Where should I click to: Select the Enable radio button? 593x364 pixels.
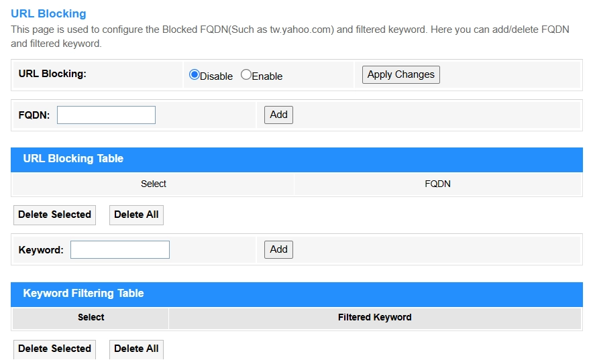coord(246,75)
